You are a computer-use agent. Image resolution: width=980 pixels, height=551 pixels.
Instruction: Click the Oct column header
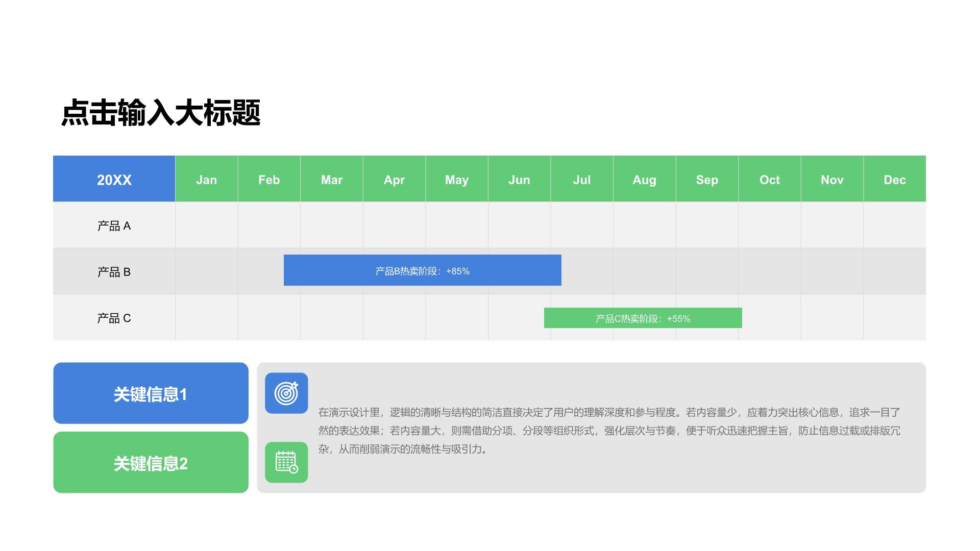770,179
